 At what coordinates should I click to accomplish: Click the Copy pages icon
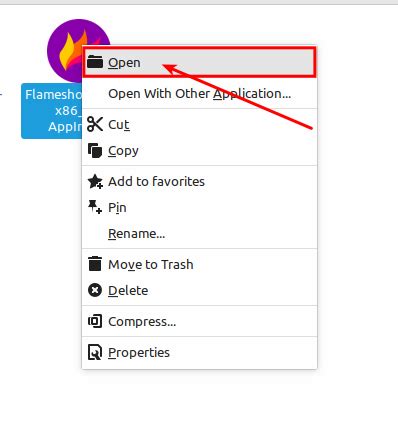pos(95,151)
